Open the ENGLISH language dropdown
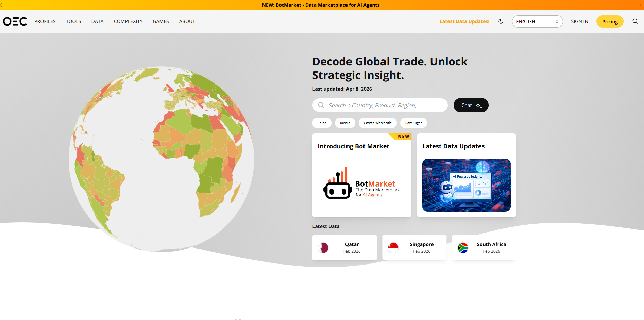 click(x=537, y=21)
